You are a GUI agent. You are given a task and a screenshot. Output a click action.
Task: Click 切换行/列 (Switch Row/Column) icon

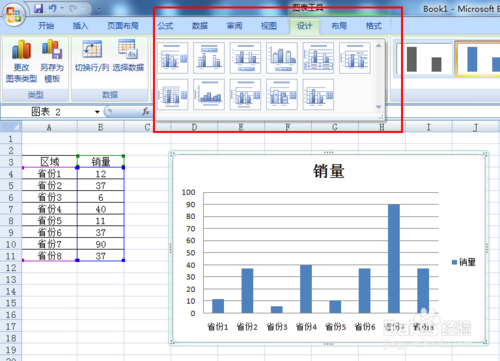coord(92,56)
